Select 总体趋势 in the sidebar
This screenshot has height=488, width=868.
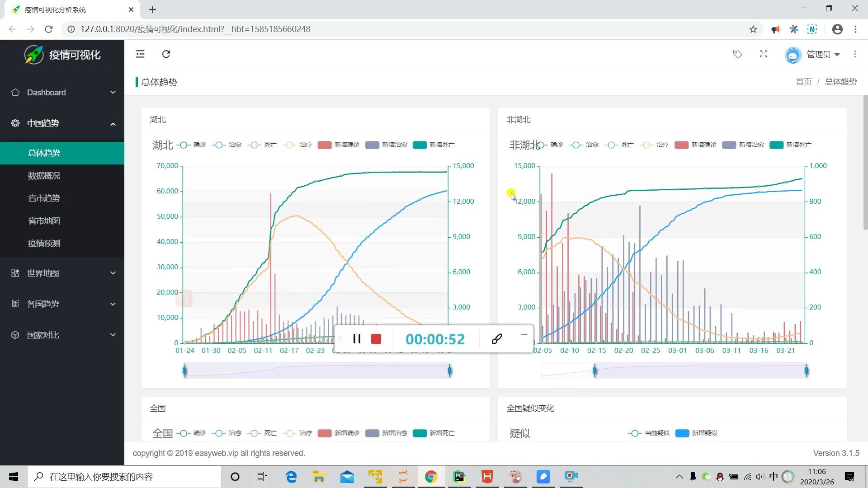[x=62, y=153]
